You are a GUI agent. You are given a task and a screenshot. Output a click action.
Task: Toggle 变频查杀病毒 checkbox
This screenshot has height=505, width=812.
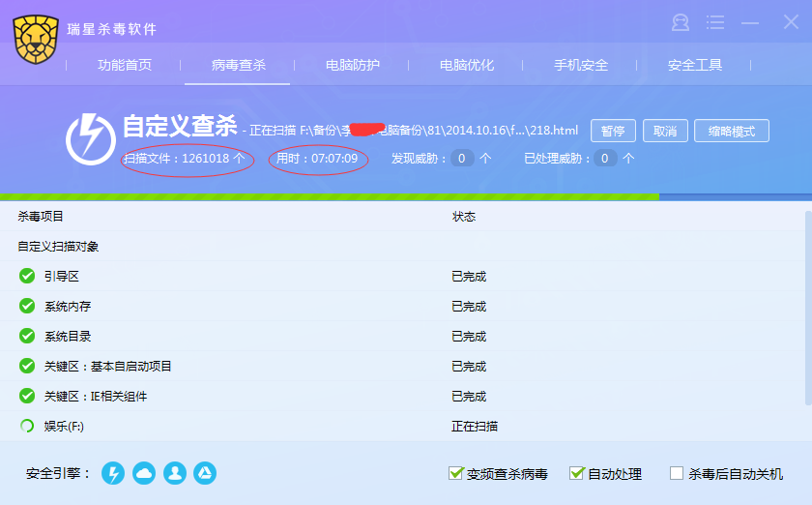pos(455,473)
